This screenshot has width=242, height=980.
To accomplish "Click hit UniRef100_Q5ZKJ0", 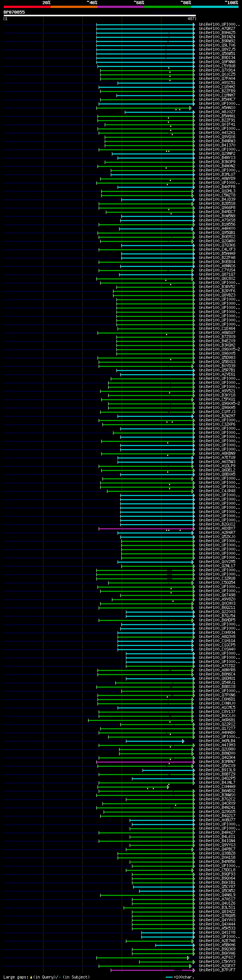I will [x=217, y=537].
